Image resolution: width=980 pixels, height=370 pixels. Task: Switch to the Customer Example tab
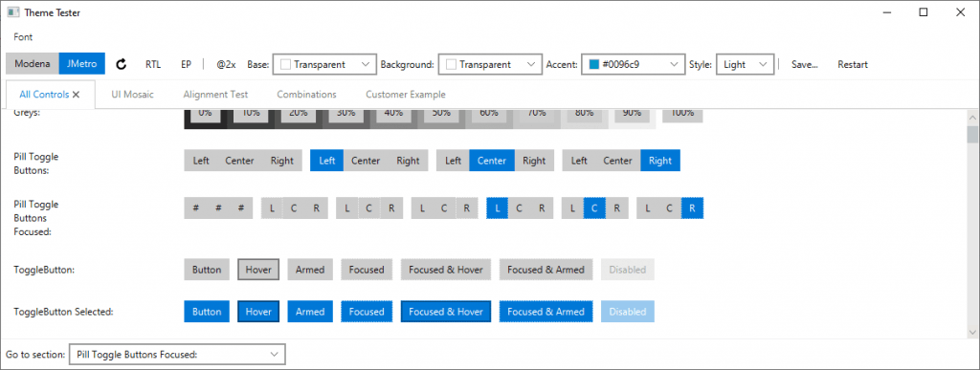click(x=406, y=95)
